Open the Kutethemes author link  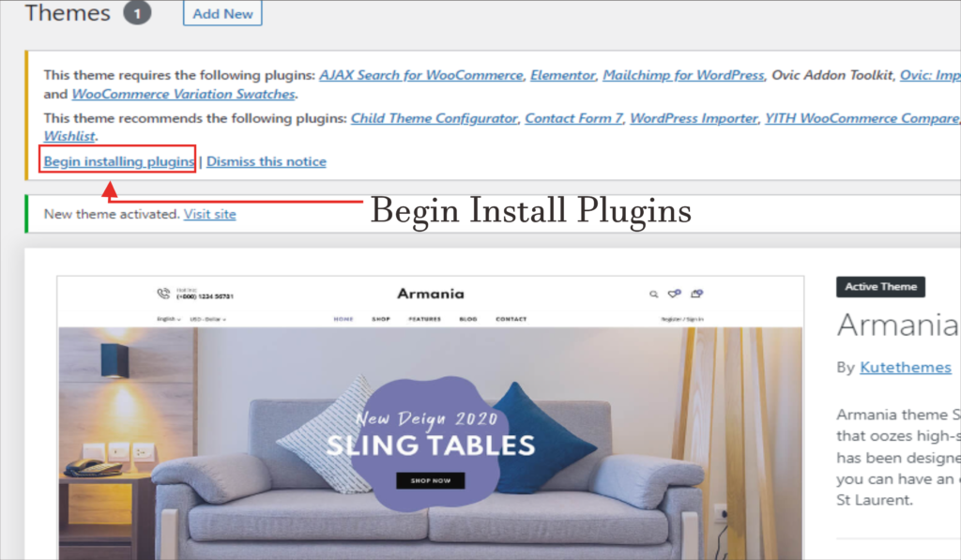[x=906, y=367]
